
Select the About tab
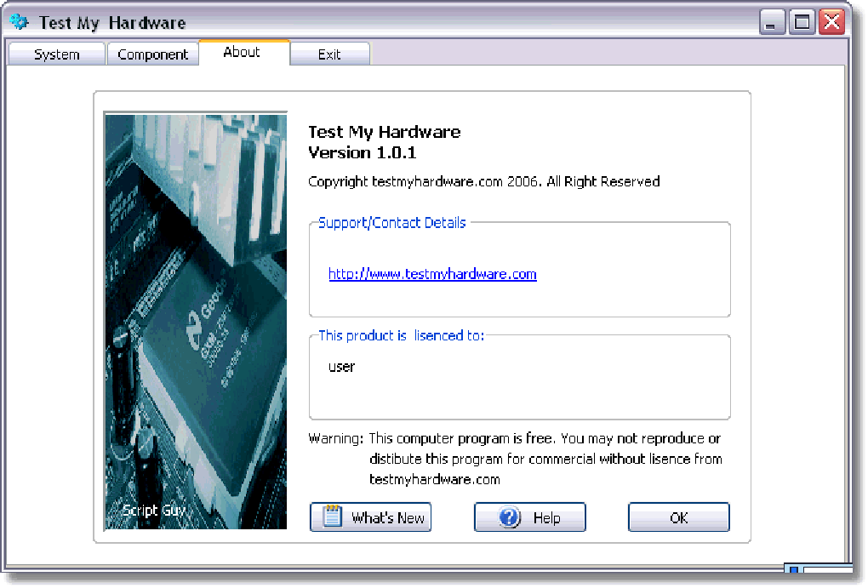tap(243, 52)
